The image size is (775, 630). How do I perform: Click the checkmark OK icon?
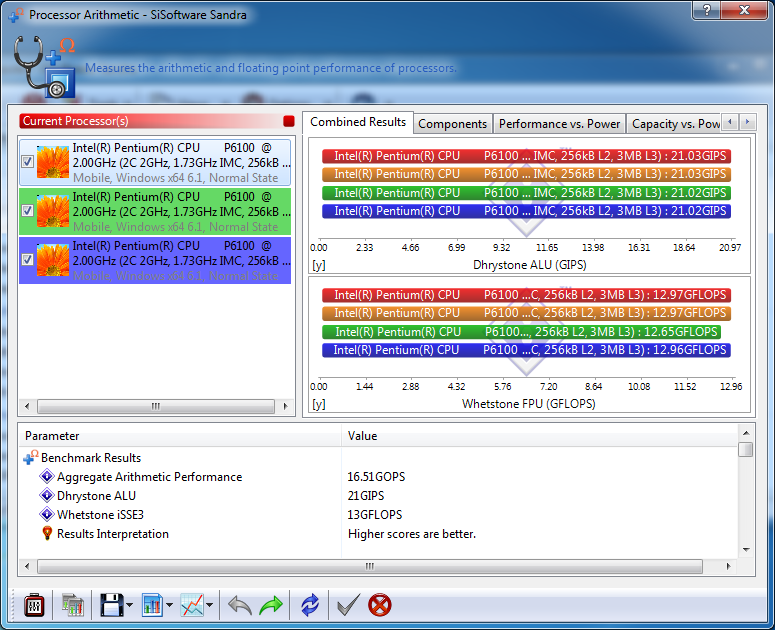pos(348,605)
